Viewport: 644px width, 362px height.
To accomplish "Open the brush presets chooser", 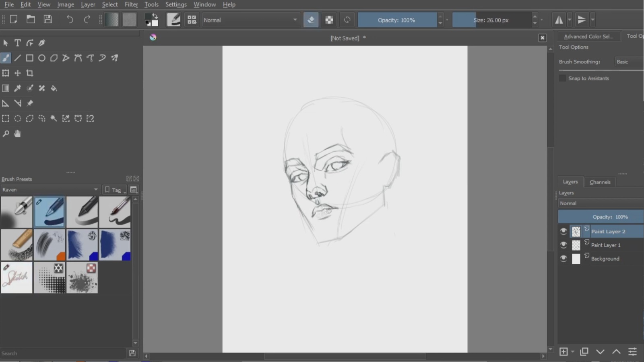I will coord(192,20).
